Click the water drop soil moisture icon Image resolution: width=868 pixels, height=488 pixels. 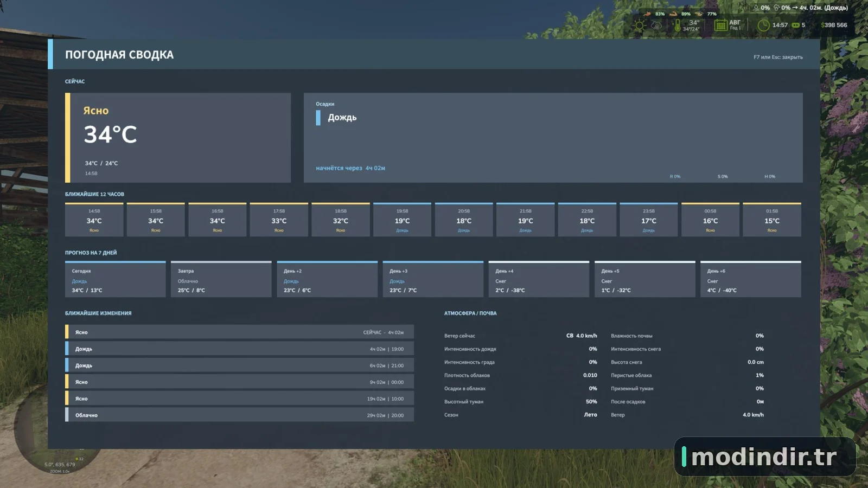coord(756,8)
